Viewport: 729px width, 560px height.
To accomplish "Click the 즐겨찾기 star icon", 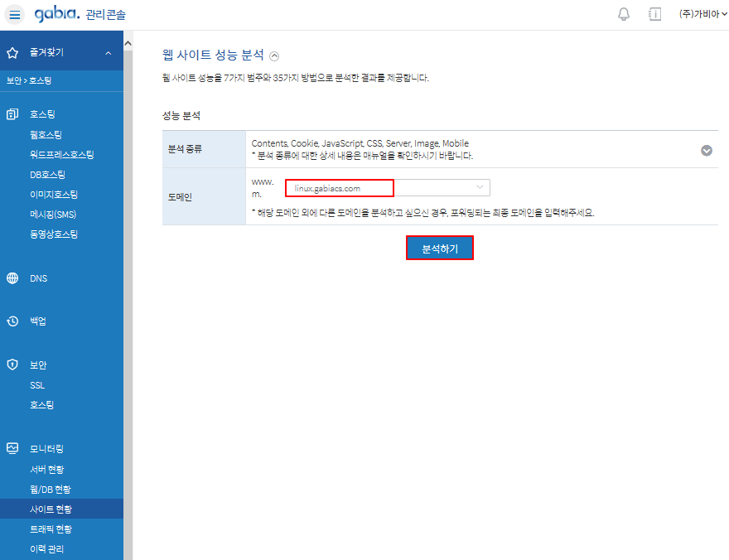I will pos(12,53).
